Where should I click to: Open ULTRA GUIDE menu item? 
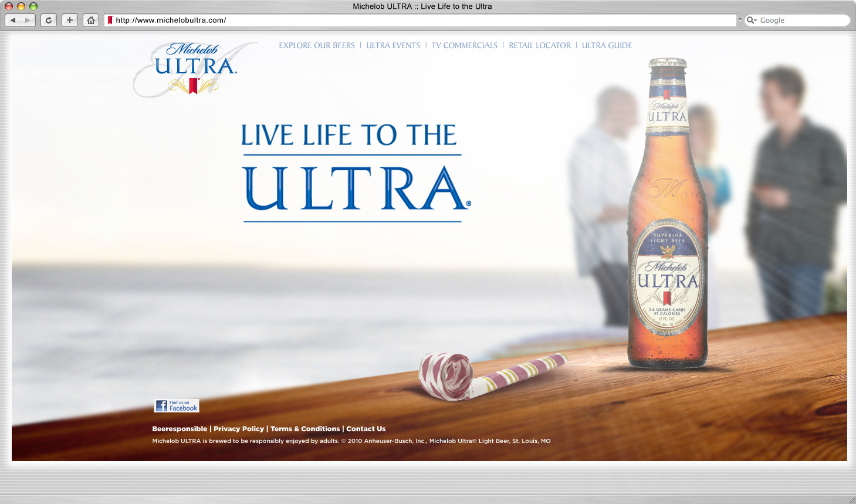607,45
